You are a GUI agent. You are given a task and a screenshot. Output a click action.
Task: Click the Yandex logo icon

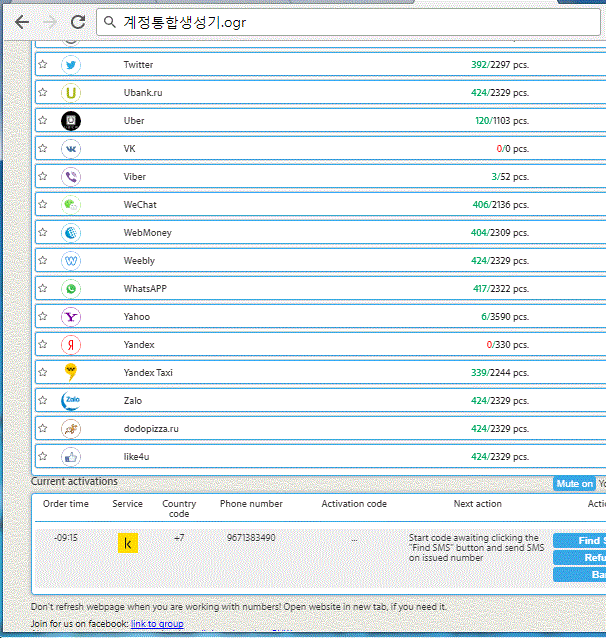pyautogui.click(x=71, y=345)
